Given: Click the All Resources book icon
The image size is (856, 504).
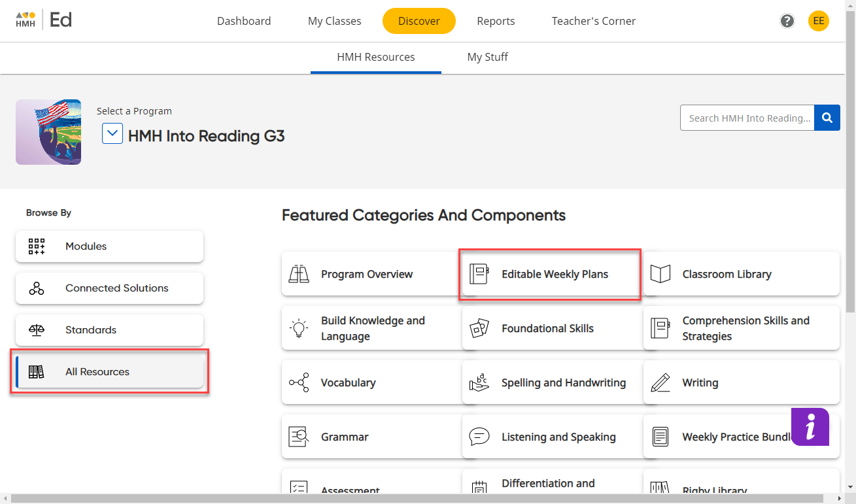Looking at the screenshot, I should click(x=36, y=371).
